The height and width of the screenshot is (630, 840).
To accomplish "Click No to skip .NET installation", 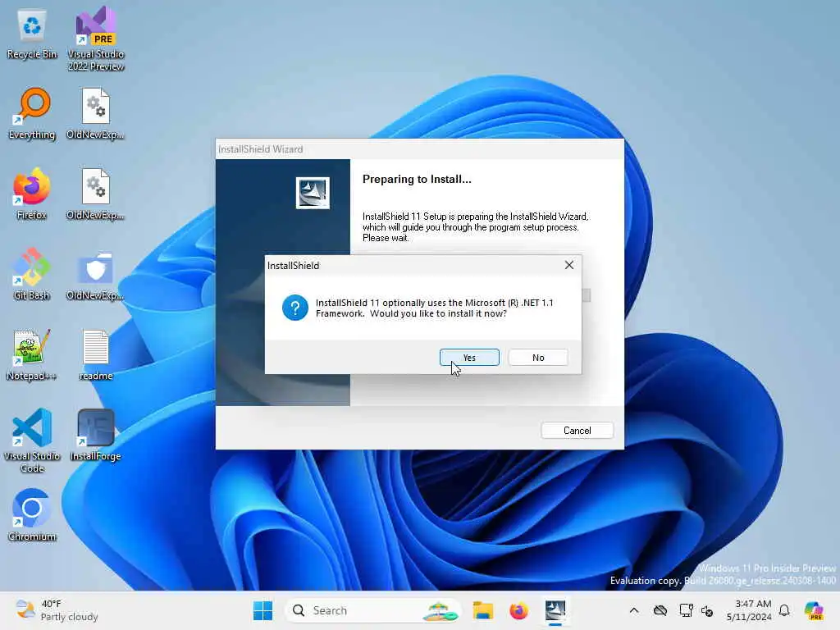I will (538, 358).
